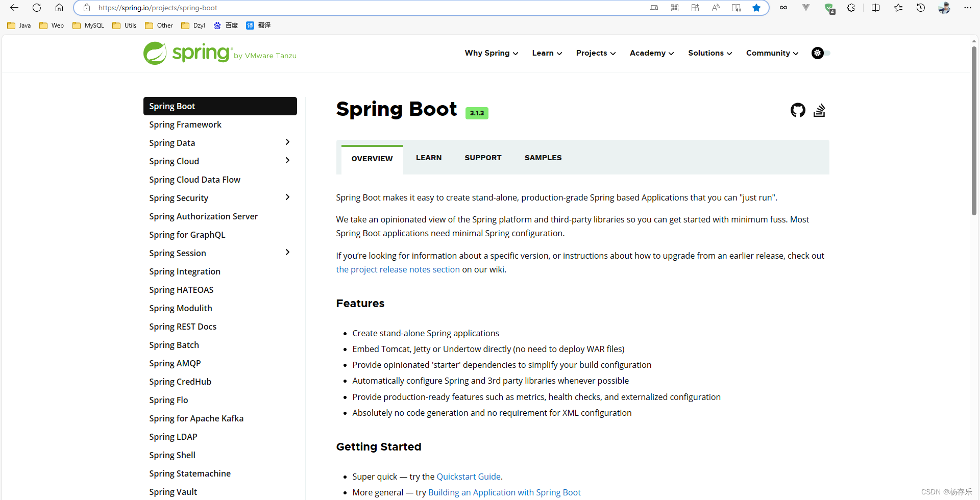This screenshot has width=980, height=500.
Task: Open Spring Boot GitHub repository icon
Action: pyautogui.click(x=798, y=110)
